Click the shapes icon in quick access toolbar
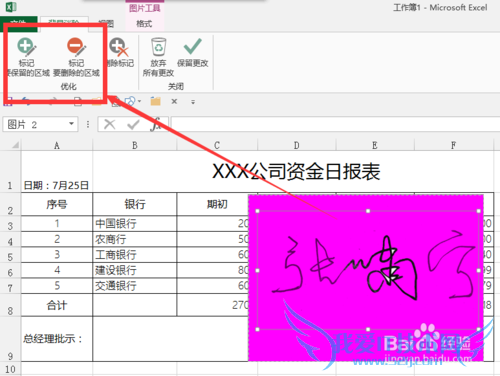 pyautogui.click(x=130, y=101)
